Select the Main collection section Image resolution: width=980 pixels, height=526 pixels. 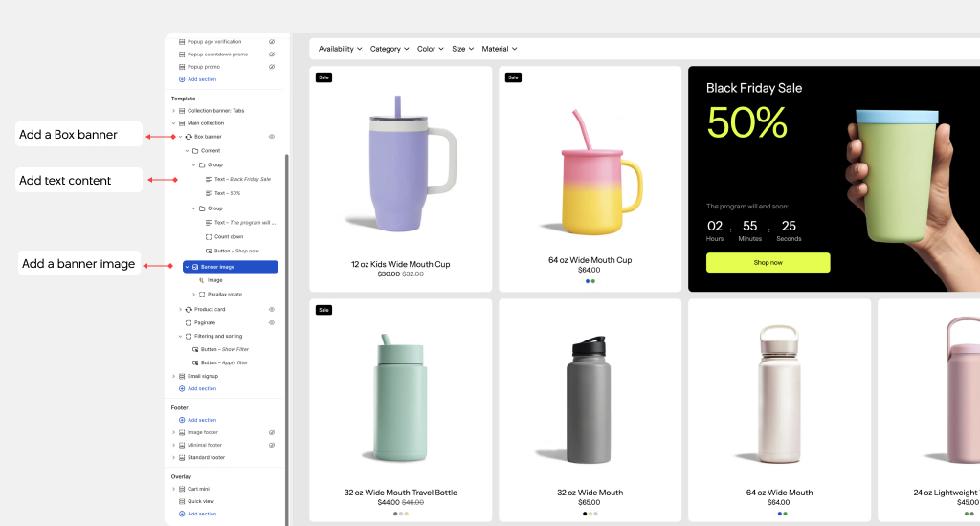coord(205,123)
